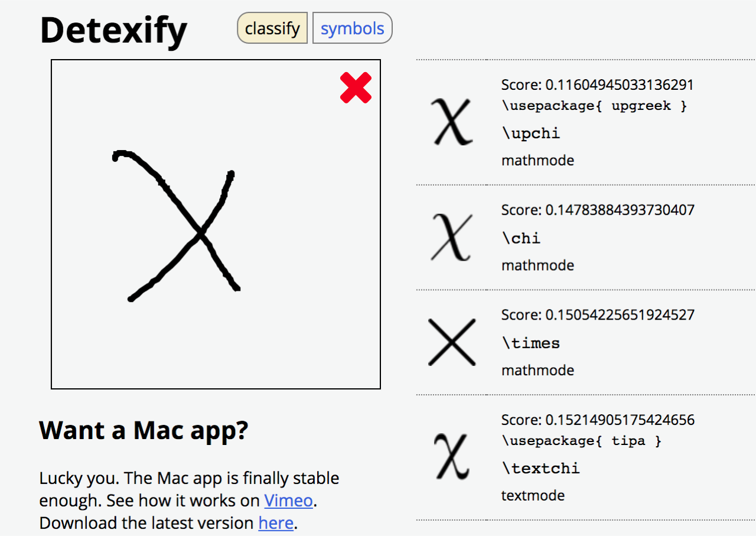Switch to the classify tab
756x536 pixels.
(x=272, y=28)
